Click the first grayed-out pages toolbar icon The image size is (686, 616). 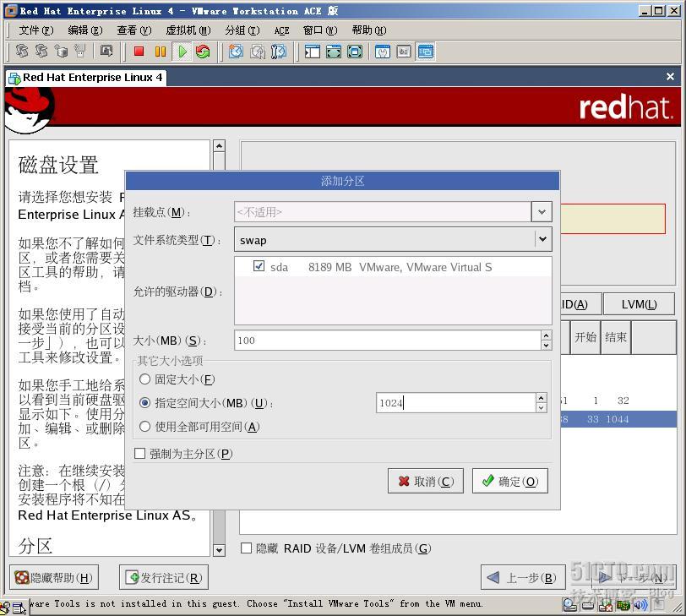pyautogui.click(x=22, y=52)
